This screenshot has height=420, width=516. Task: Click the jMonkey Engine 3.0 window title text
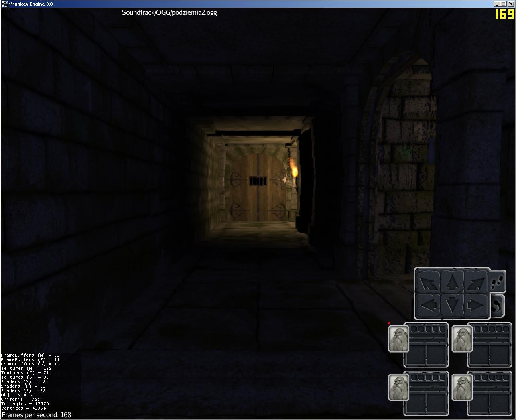(x=31, y=4)
